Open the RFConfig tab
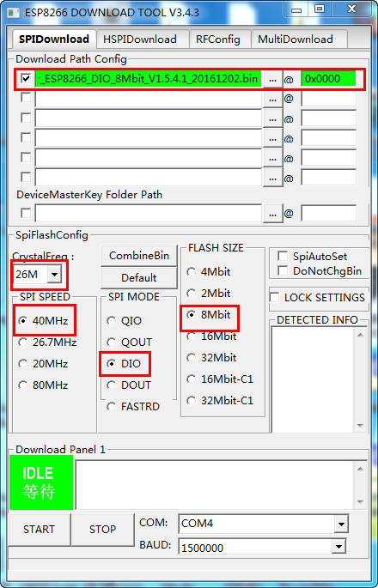 pyautogui.click(x=220, y=39)
